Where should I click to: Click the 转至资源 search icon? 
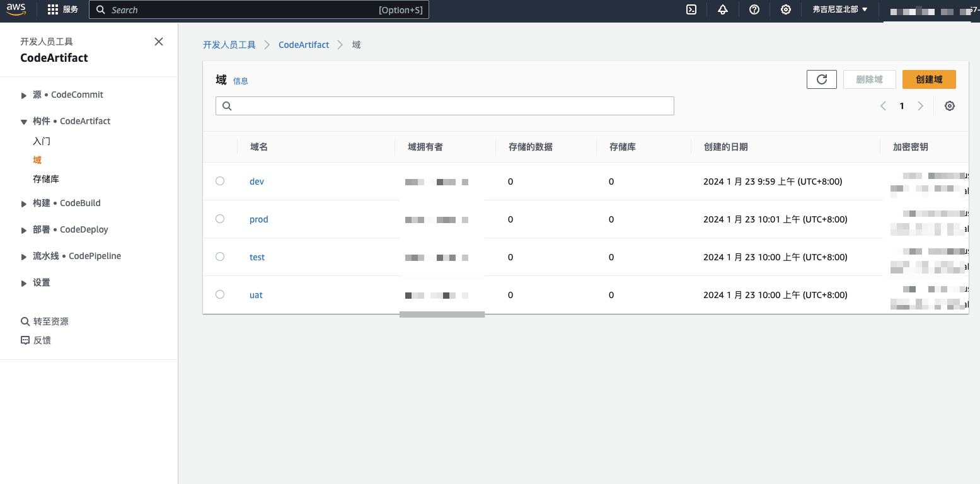click(x=25, y=321)
